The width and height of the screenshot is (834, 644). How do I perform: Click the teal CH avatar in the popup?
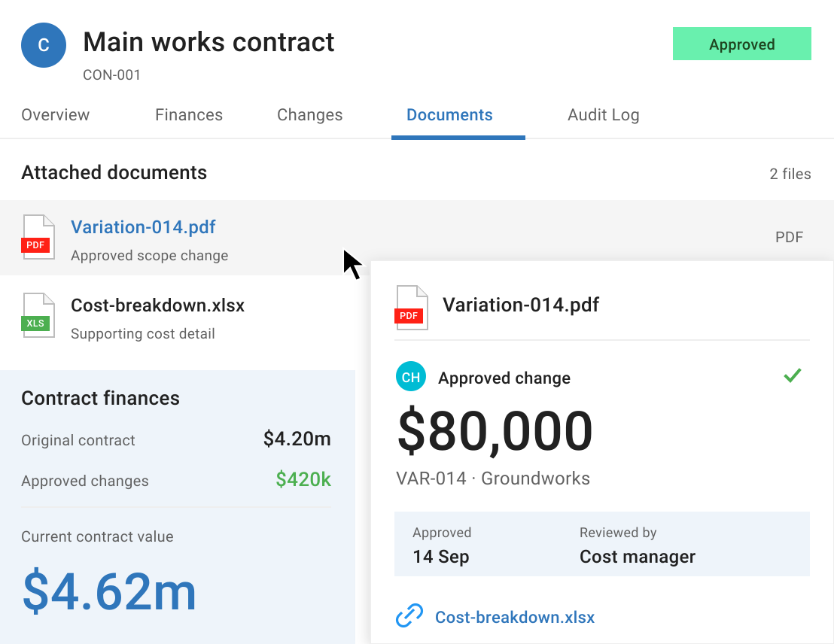click(x=411, y=376)
